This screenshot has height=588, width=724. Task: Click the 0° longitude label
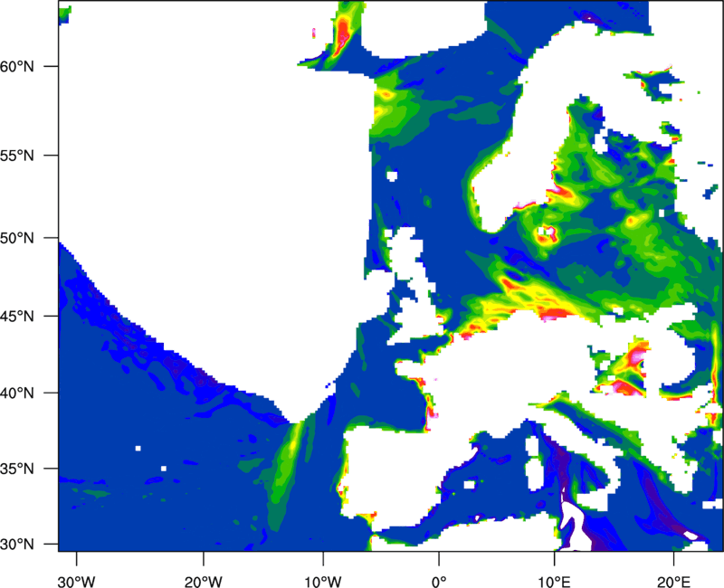[439, 582]
